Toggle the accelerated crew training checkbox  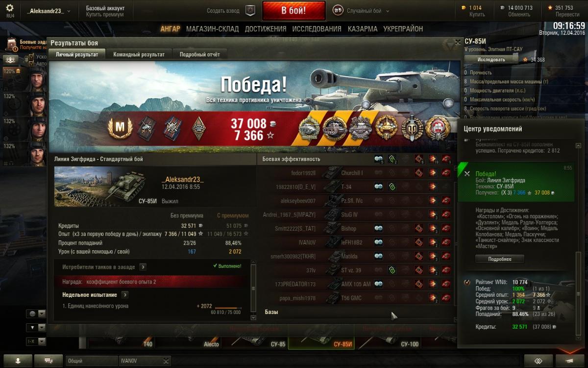tap(32, 57)
